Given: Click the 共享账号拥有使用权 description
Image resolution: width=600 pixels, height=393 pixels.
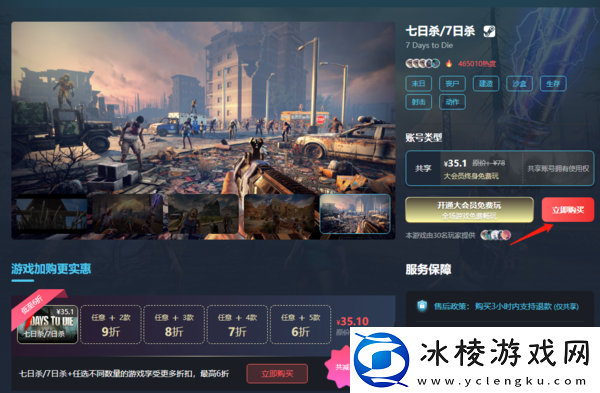Looking at the screenshot, I should [558, 168].
